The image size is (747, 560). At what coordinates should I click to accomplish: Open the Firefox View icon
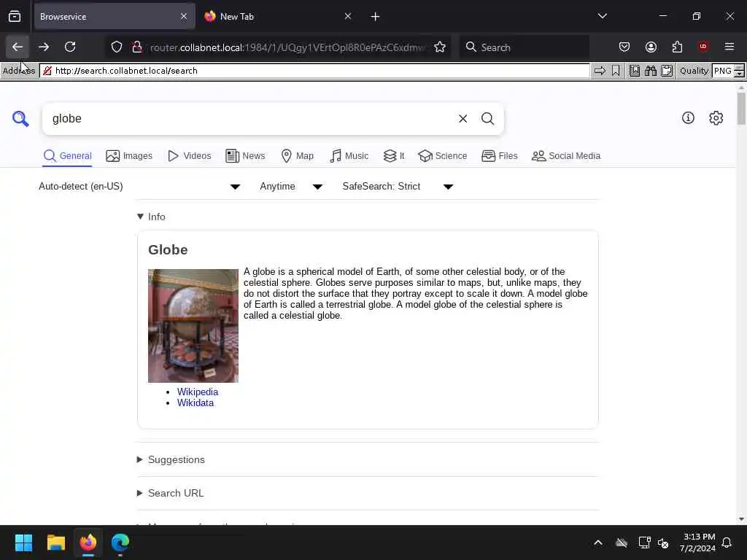coord(15,16)
